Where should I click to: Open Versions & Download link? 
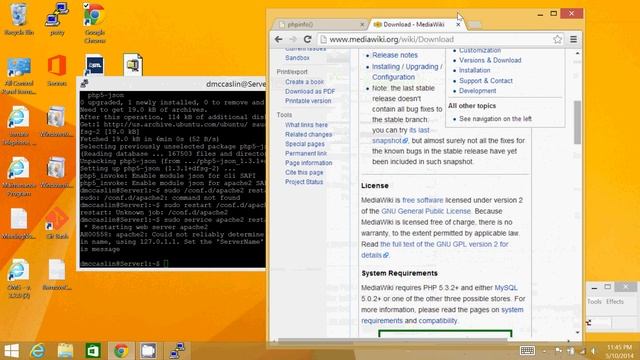coord(490,60)
